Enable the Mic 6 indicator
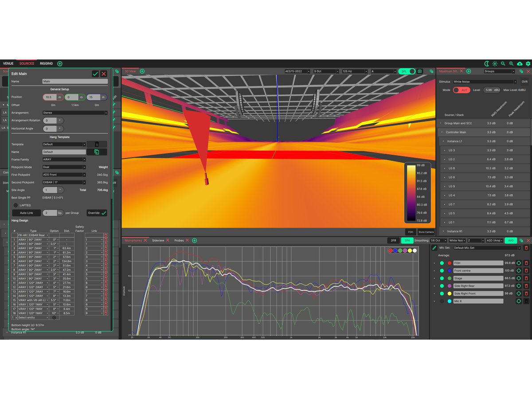Viewport: 532px width, 399px height. click(x=442, y=301)
